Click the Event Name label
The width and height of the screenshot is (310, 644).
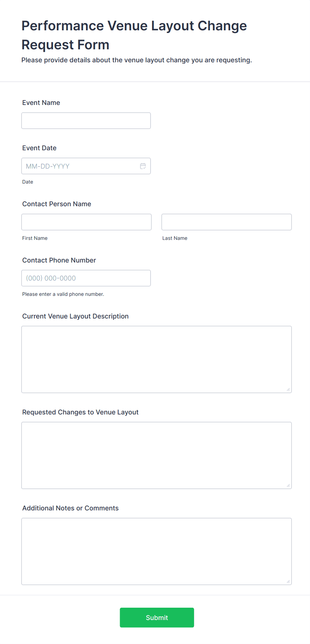(x=41, y=103)
